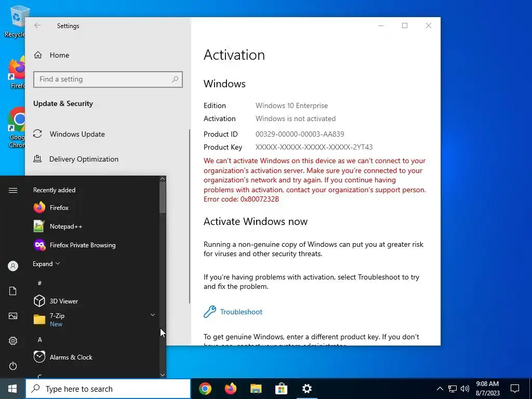Click the Troubleshoot link

pos(241,312)
